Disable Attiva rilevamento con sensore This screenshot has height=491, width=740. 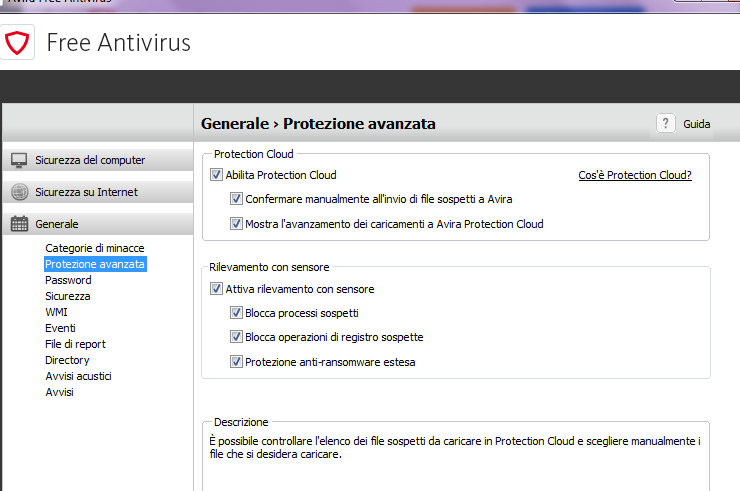pyautogui.click(x=216, y=289)
